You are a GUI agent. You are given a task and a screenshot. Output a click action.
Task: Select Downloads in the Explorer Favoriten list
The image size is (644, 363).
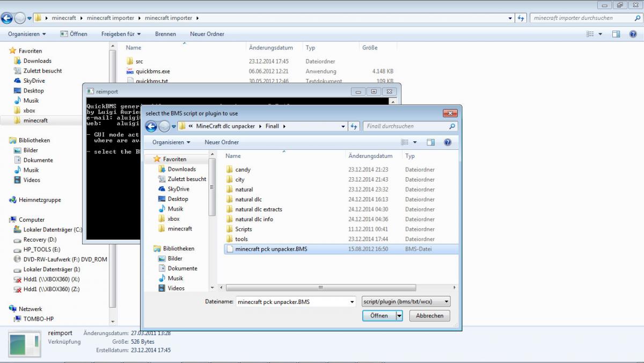tap(38, 61)
